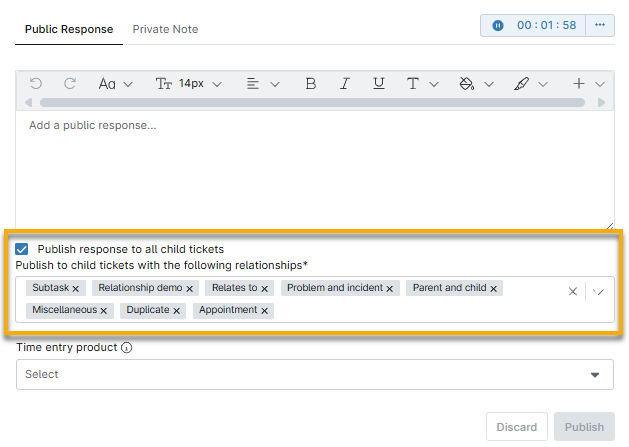Open the timer more options menu
629x447 pixels.
pyautogui.click(x=600, y=25)
